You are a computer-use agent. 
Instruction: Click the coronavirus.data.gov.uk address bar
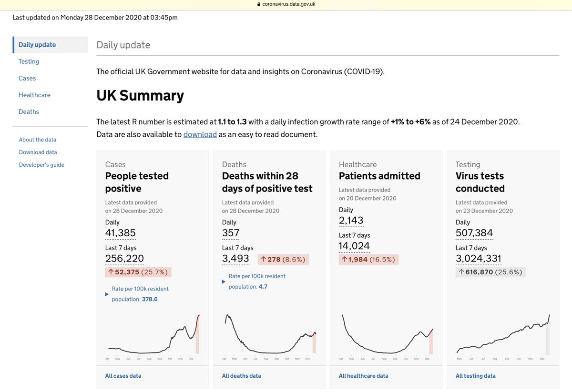289,4
